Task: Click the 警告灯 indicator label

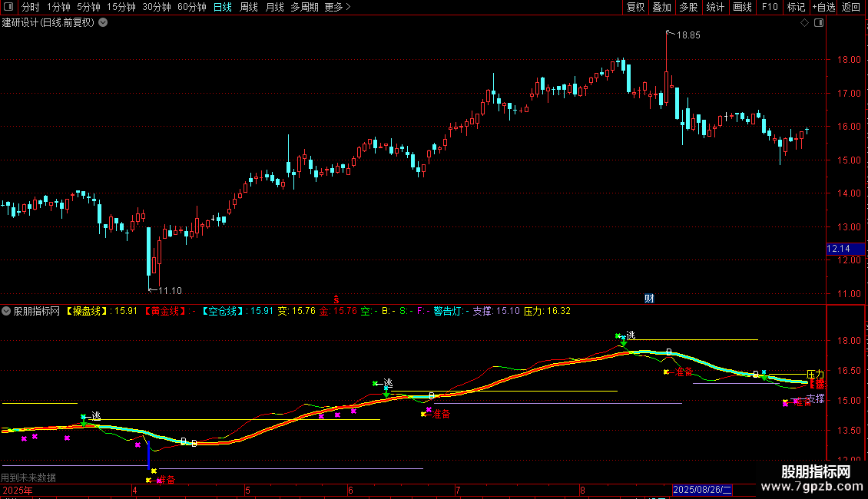Action: coord(448,312)
